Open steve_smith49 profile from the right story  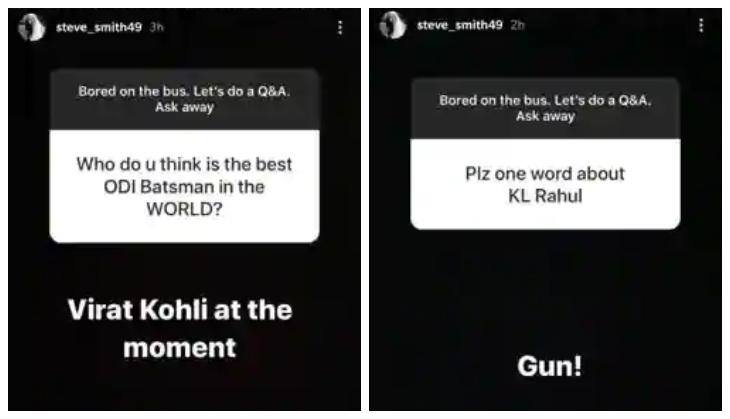[x=460, y=25]
